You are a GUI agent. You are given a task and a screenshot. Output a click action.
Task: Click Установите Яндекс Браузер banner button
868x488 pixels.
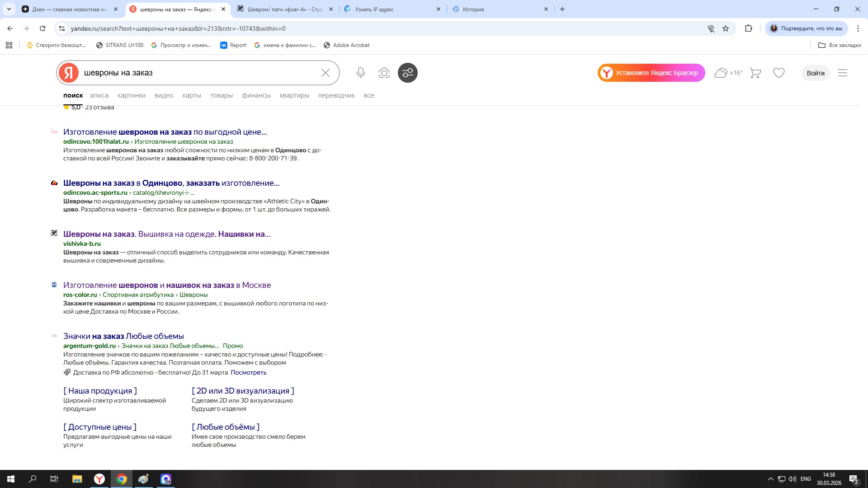pyautogui.click(x=651, y=73)
